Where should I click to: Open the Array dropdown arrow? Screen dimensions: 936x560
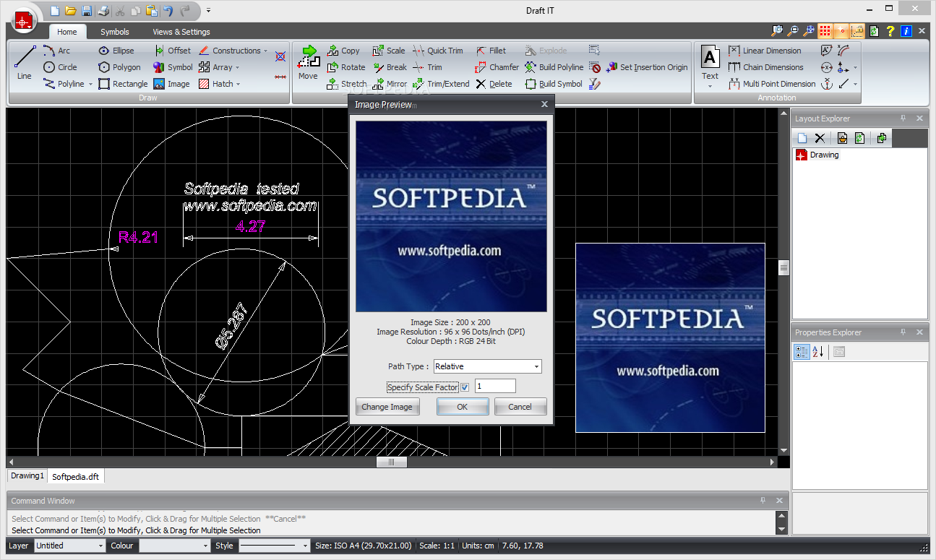[x=237, y=68]
